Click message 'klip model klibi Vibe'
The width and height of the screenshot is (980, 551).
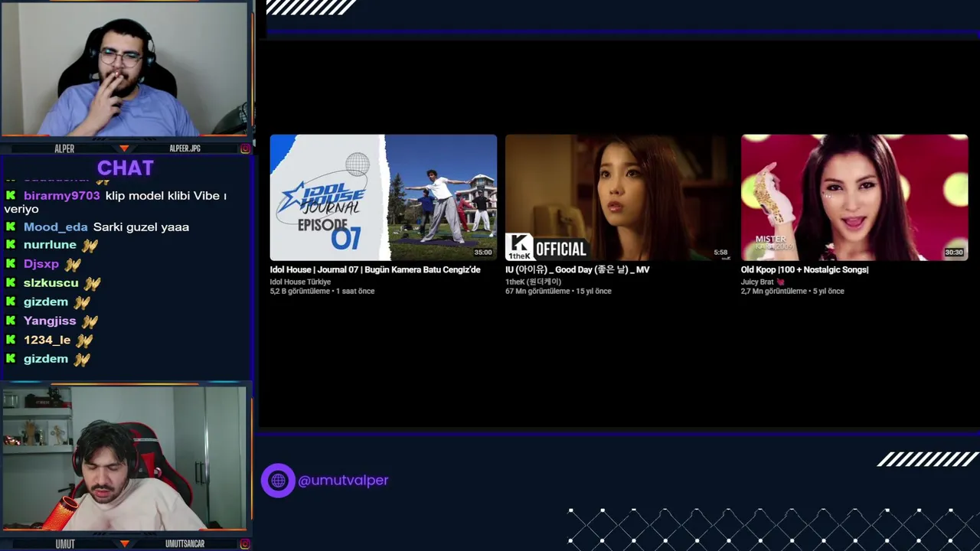[x=162, y=196]
